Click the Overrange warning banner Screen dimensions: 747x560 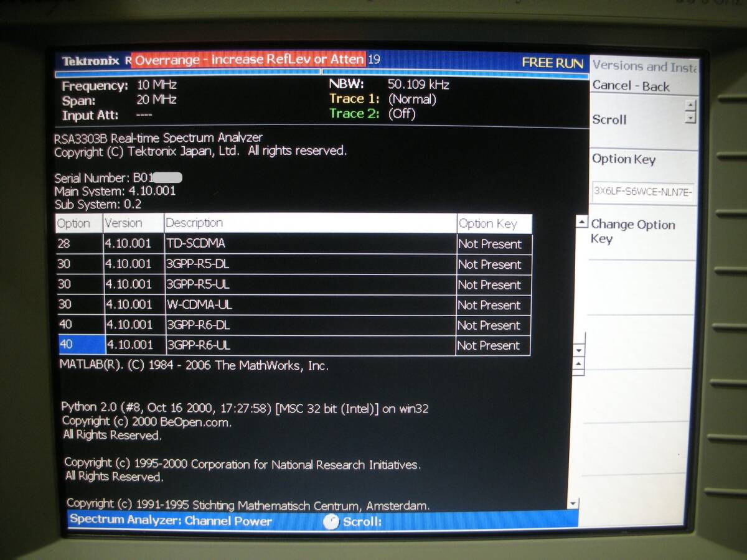tap(249, 59)
